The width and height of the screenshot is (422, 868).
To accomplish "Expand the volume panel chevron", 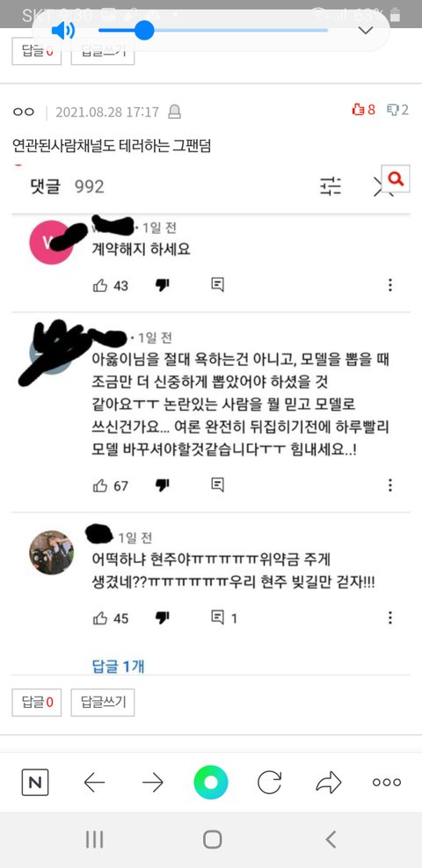I will coord(366,31).
